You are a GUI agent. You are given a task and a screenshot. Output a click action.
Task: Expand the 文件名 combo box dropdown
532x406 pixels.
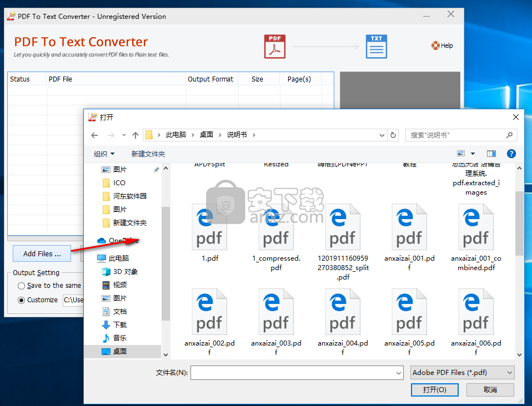[x=399, y=373]
